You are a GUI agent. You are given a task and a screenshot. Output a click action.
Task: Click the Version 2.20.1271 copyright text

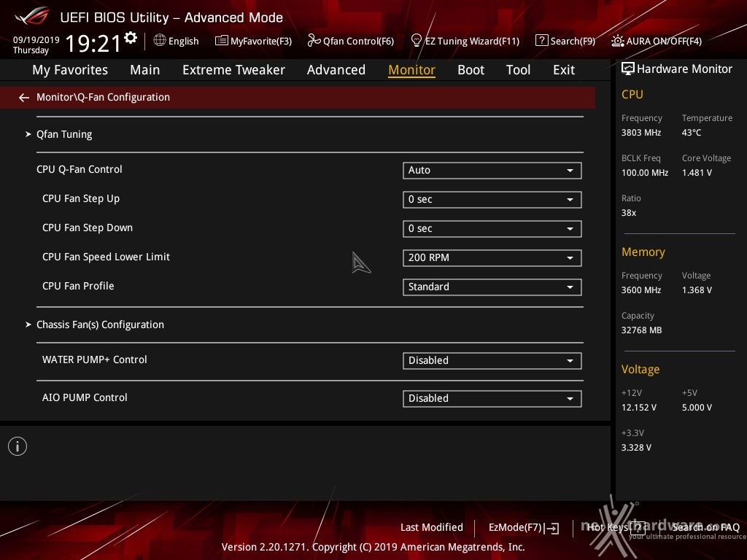373,547
